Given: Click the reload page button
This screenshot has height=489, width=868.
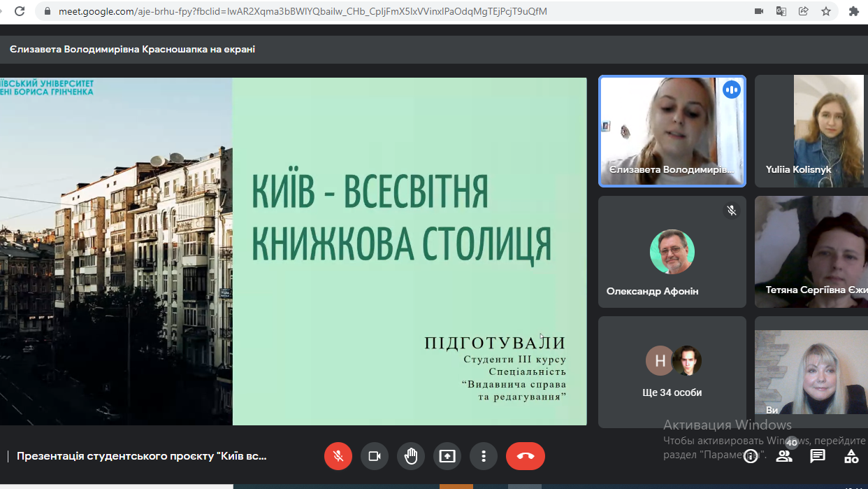Looking at the screenshot, I should click(x=20, y=11).
